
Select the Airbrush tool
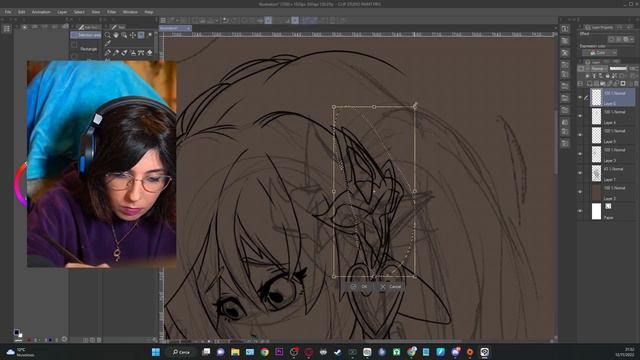point(133,53)
